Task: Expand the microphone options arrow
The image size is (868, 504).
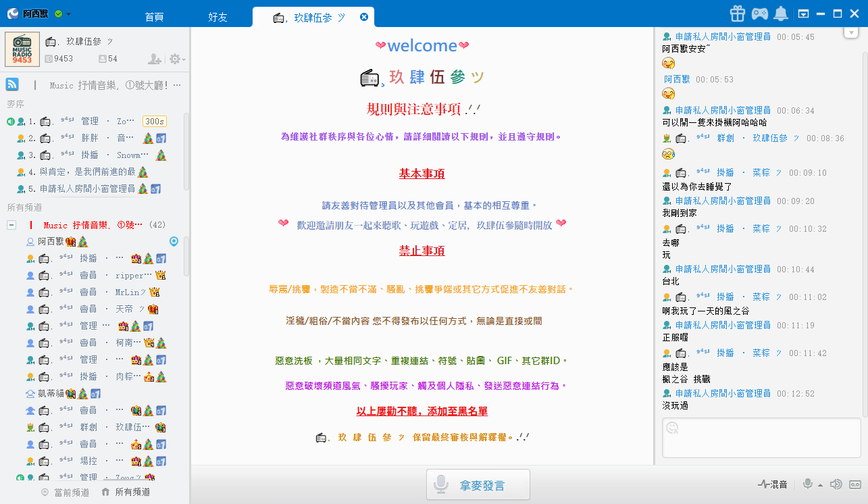Action: 820,485
